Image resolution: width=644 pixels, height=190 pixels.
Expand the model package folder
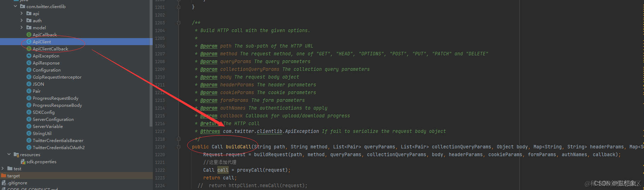point(22,27)
